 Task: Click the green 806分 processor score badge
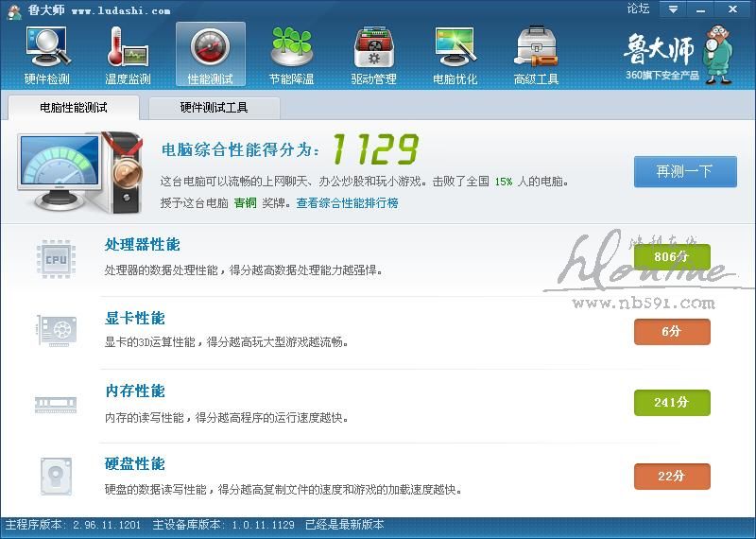tap(672, 256)
